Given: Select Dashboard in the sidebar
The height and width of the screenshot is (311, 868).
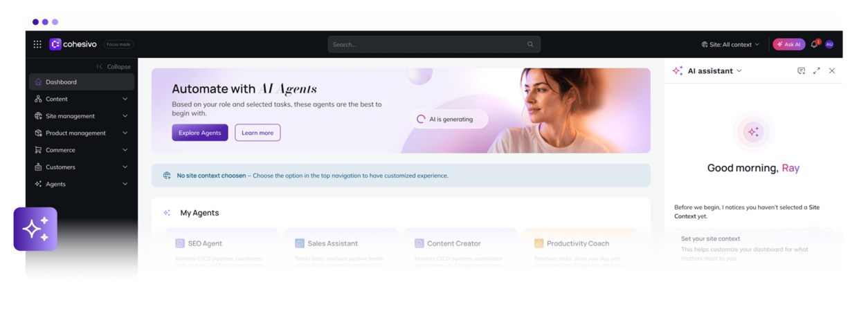Looking at the screenshot, I should [82, 82].
